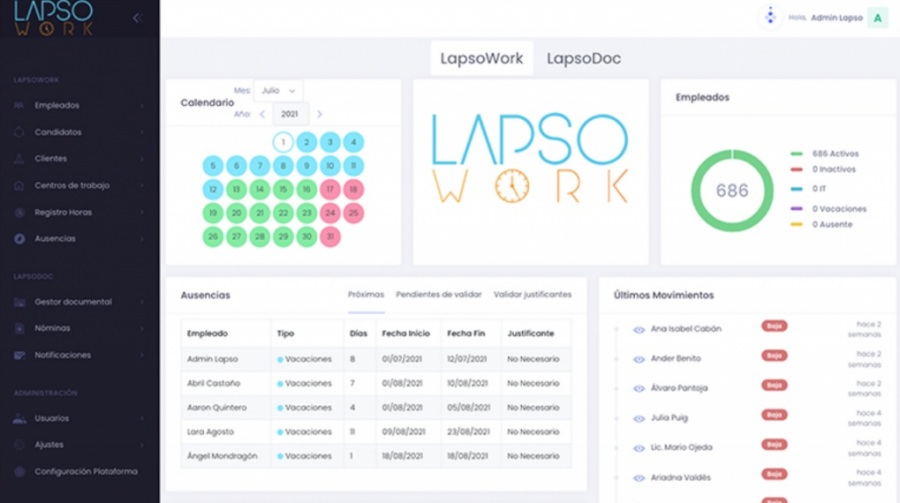Click the Admin Lapso user name

pyautogui.click(x=836, y=18)
